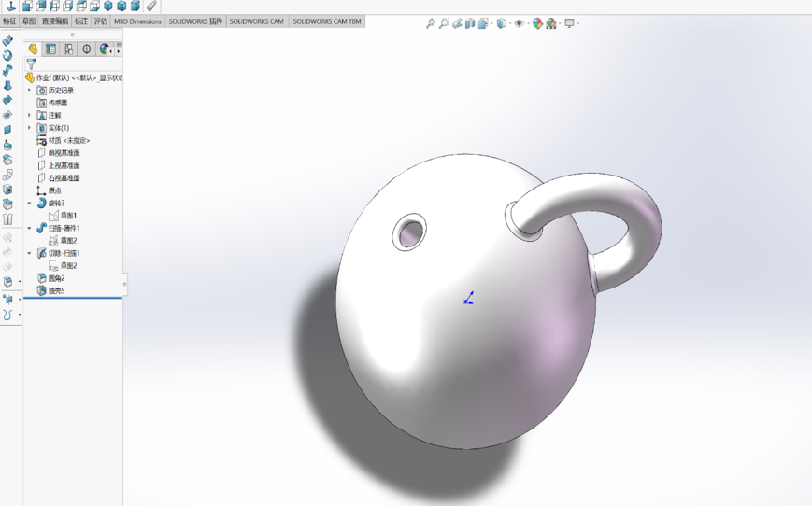Switch to the SOLIDWORKS CAM tab
This screenshot has height=506, width=812.
coord(257,21)
